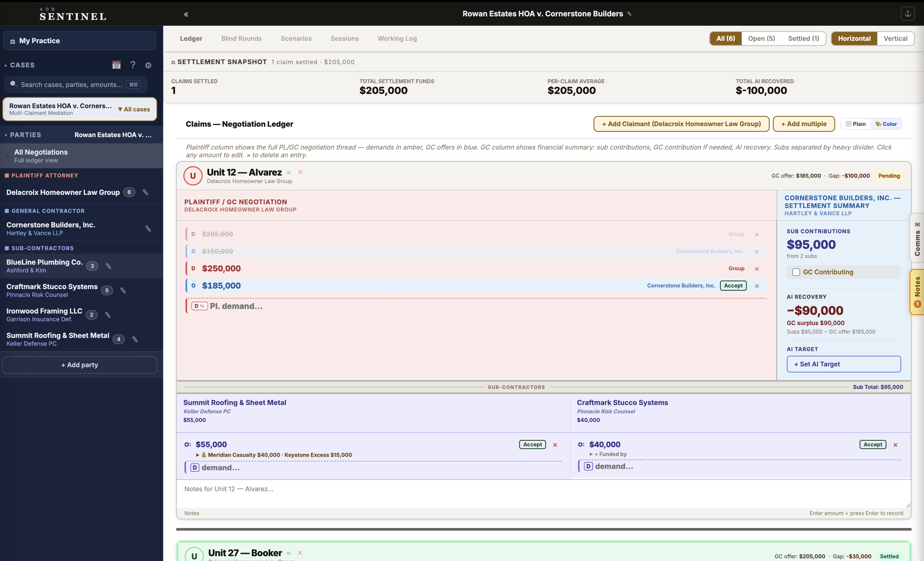Screen dimensions: 924x561
Task: Delete Summit Roofing $55,000 offer
Action: pyautogui.click(x=555, y=445)
